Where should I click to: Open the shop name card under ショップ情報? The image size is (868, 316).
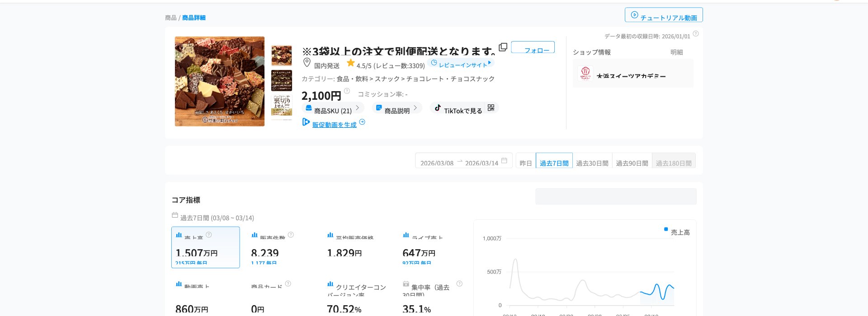click(x=633, y=73)
